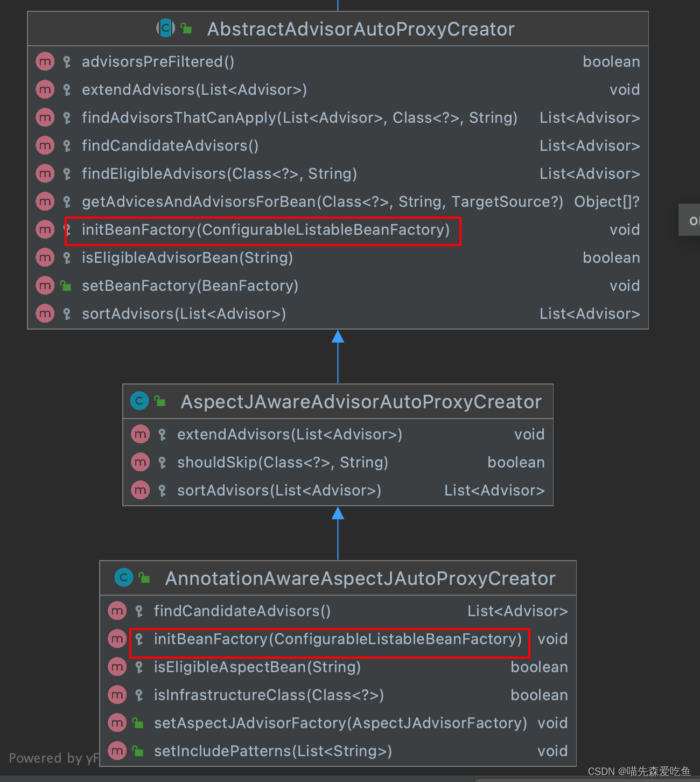700x782 pixels.
Task: Select sortAdvisors(List<Advisor>) in AbstractAdvisorAutoProxyCreator
Action: point(184,313)
